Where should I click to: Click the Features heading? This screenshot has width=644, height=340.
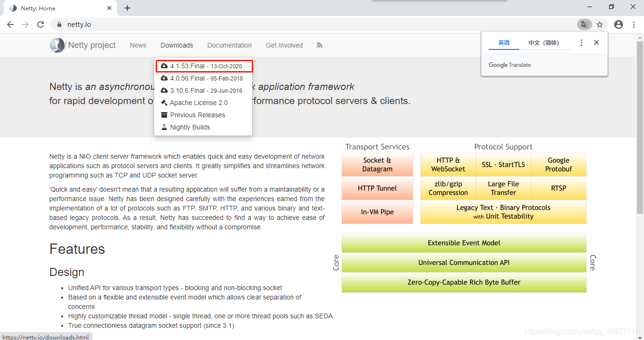[77, 249]
